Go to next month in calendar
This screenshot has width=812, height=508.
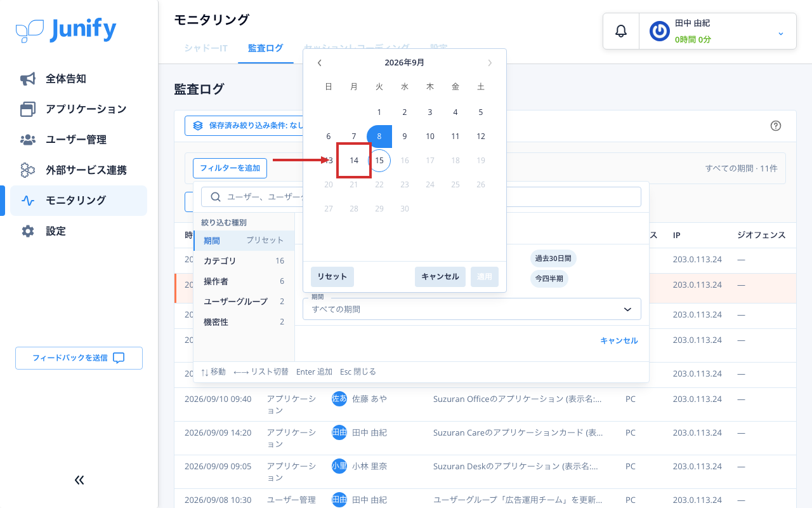tap(490, 63)
